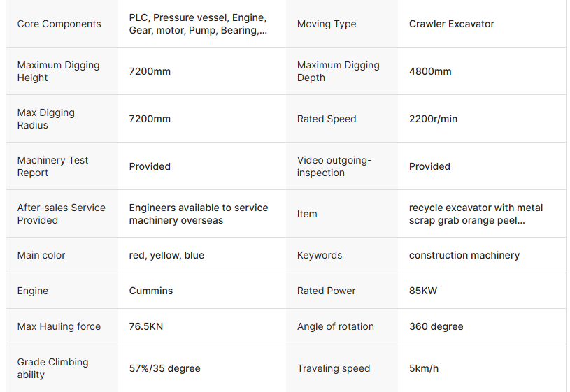Select the red, yellow, blue color value
The width and height of the screenshot is (570, 392).
tap(166, 255)
